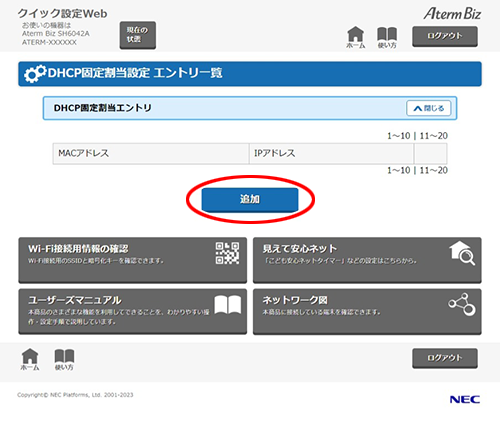500x446 pixels.
Task: Select page 1~10 below the table
Action: [x=398, y=170]
